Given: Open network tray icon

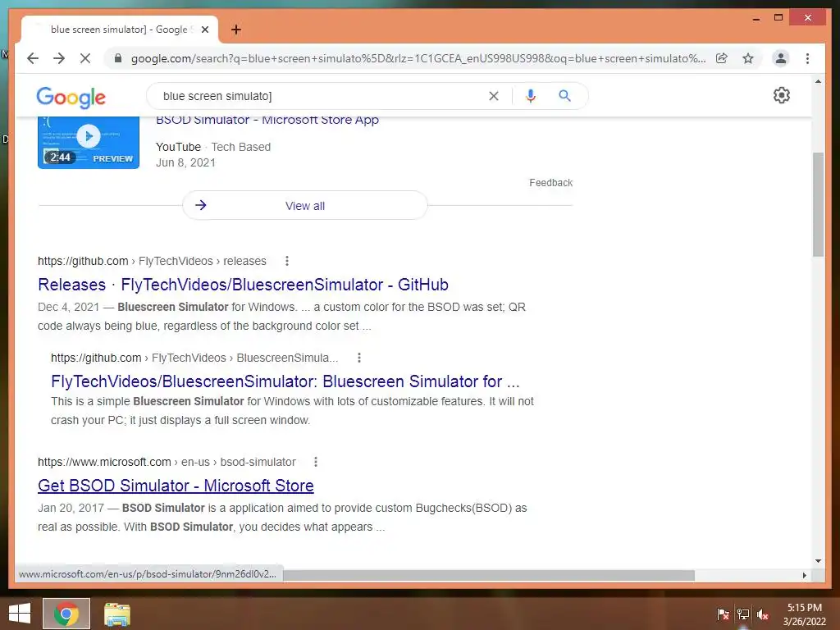Looking at the screenshot, I should (x=743, y=614).
